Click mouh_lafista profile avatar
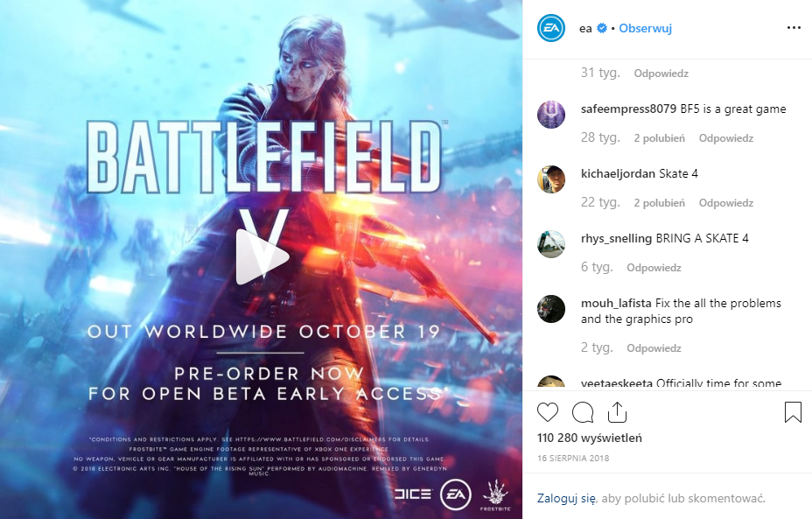This screenshot has height=519, width=812. pos(551,309)
